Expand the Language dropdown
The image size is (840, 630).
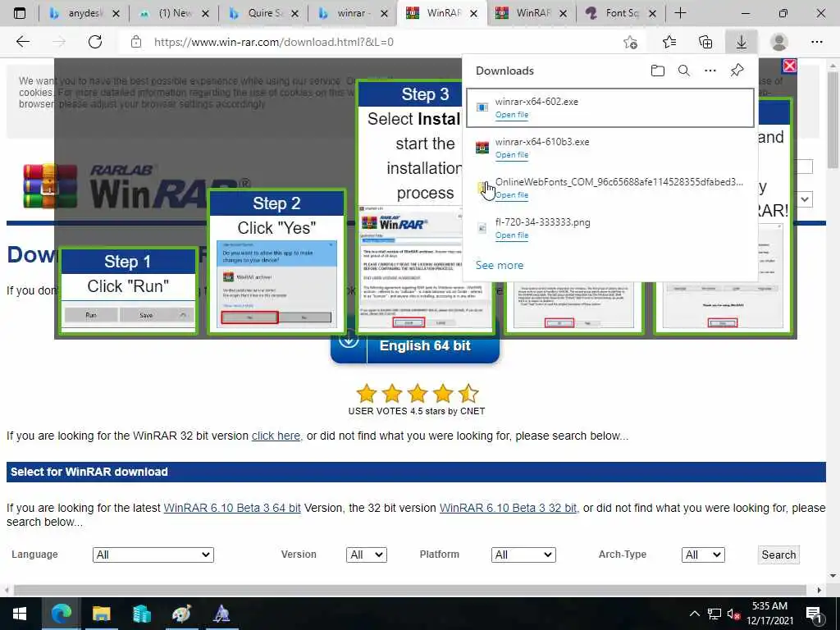(x=153, y=555)
